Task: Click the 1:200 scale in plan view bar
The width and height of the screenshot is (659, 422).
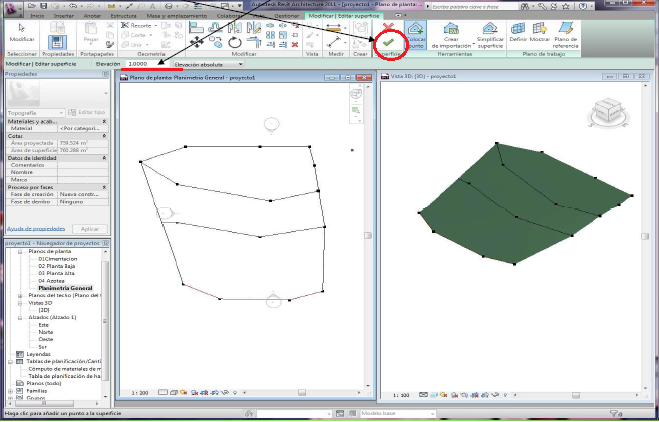Action: coord(140,393)
